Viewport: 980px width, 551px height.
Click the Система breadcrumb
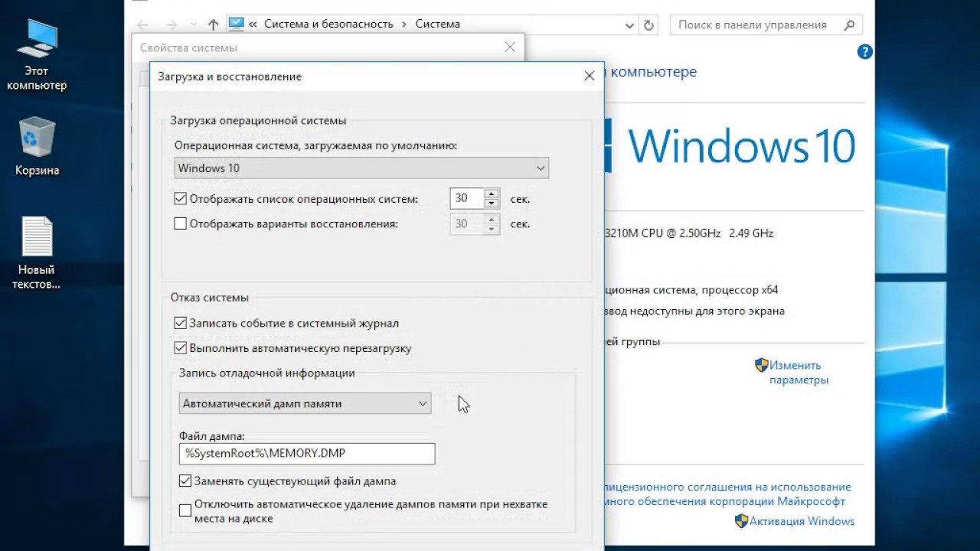[x=438, y=24]
